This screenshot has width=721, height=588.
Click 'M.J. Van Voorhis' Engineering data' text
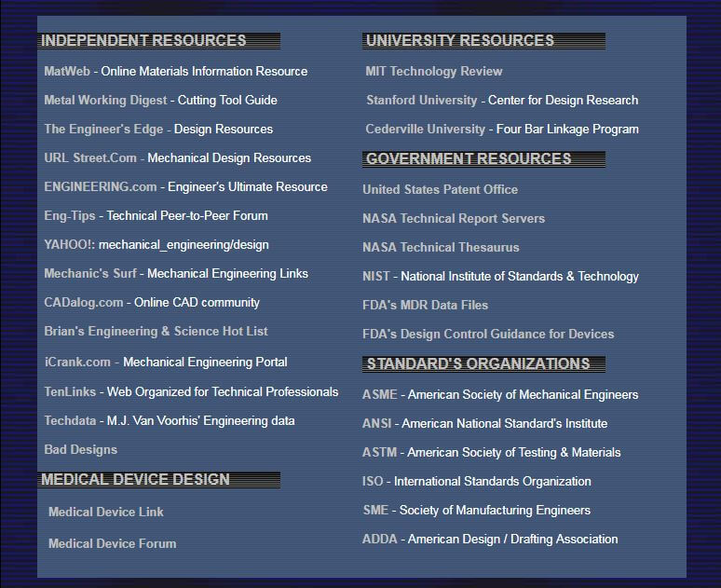pyautogui.click(x=201, y=421)
